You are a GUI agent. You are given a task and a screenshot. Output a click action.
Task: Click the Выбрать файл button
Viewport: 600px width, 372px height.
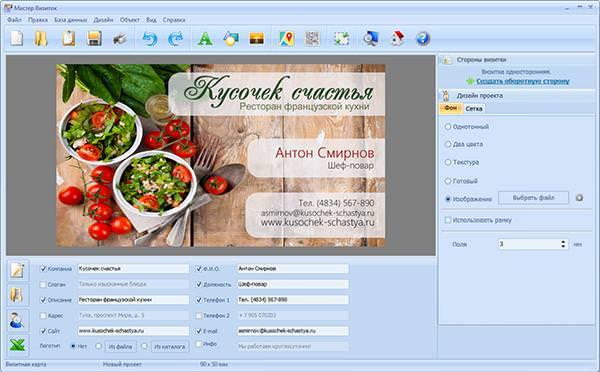coord(533,198)
